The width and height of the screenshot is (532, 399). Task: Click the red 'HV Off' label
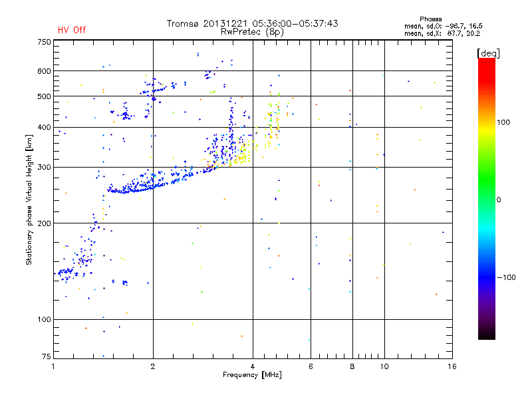click(72, 30)
